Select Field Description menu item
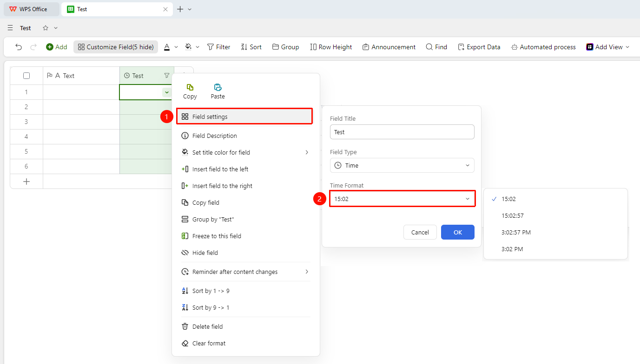This screenshot has height=364, width=640. 245,136
